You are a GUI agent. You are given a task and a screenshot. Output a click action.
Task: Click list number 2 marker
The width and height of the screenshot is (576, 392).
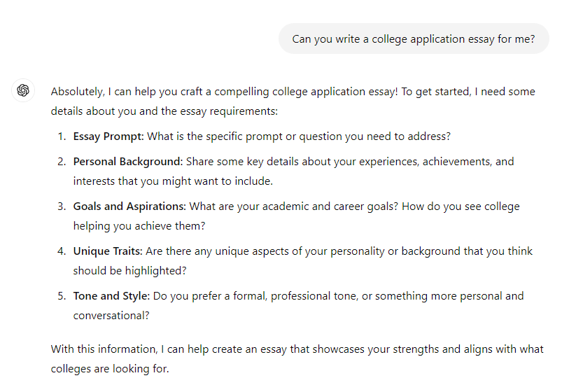(62, 162)
